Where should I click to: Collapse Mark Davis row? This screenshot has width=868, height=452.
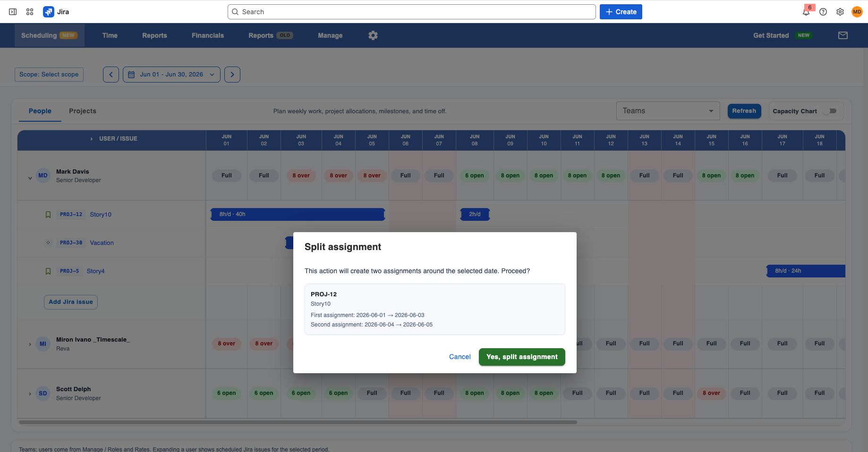pos(30,178)
